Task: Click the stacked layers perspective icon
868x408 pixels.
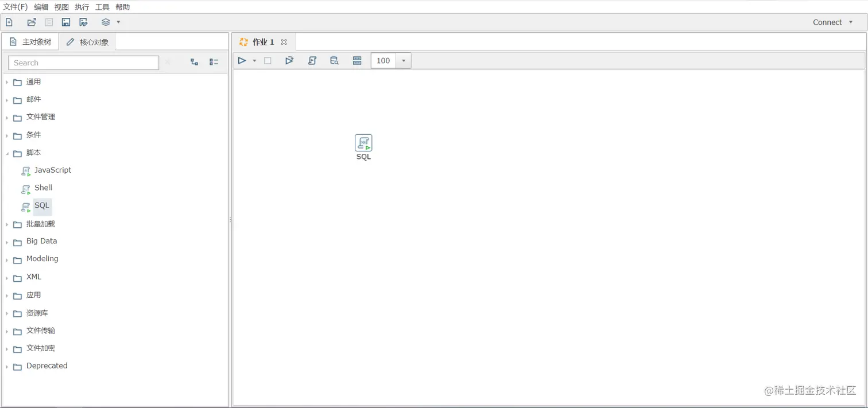Action: click(x=106, y=22)
